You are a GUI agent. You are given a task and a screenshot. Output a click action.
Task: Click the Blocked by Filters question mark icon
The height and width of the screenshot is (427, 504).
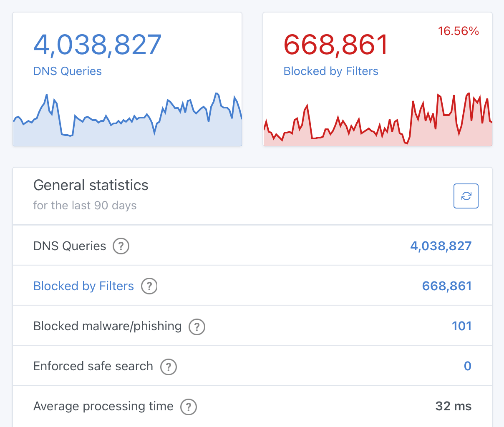click(x=149, y=286)
